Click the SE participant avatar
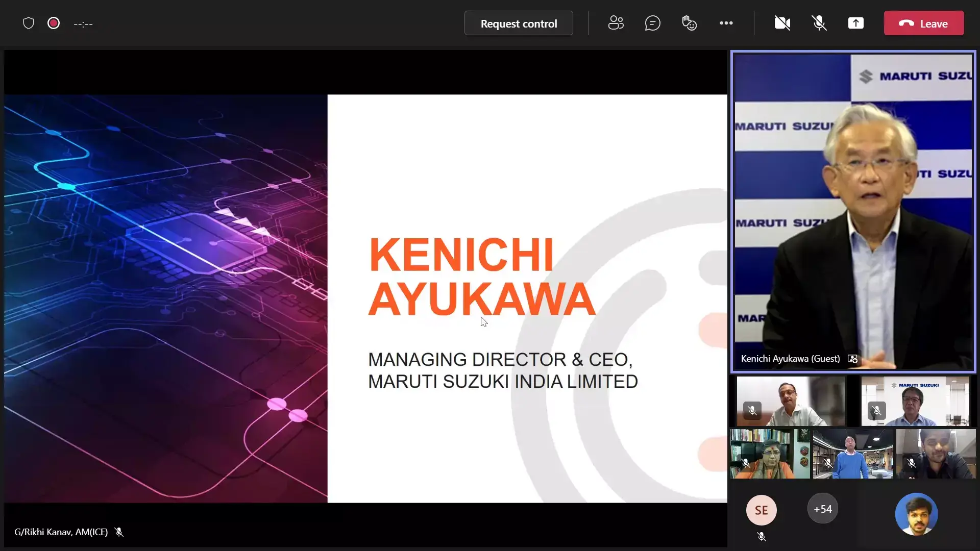This screenshot has height=551, width=980. click(x=761, y=510)
